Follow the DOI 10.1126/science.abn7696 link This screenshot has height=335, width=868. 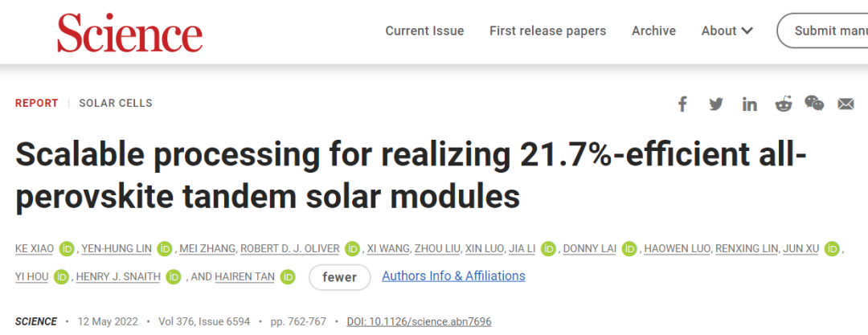(419, 321)
